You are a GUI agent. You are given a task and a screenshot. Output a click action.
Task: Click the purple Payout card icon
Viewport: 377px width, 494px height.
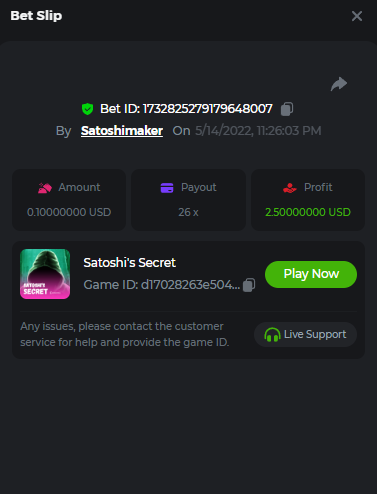click(167, 188)
